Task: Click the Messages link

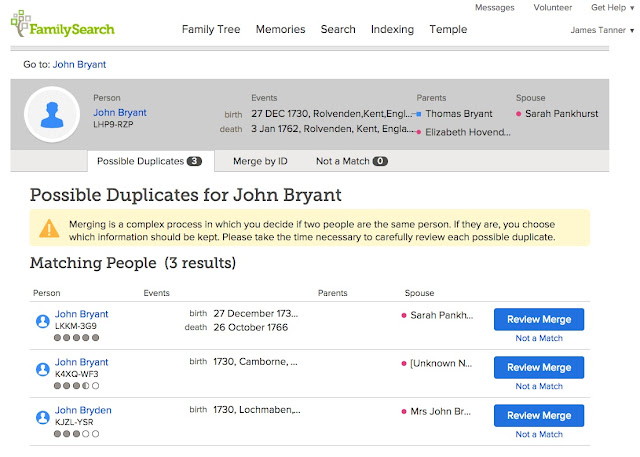Action: 494,8
